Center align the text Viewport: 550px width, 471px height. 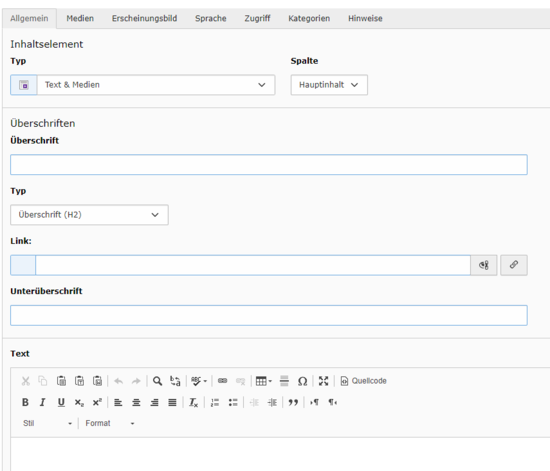click(136, 402)
